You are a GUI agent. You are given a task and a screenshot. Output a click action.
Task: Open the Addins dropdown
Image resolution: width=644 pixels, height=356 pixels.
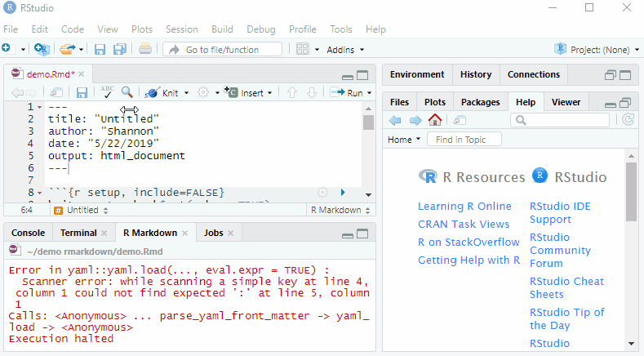point(345,50)
